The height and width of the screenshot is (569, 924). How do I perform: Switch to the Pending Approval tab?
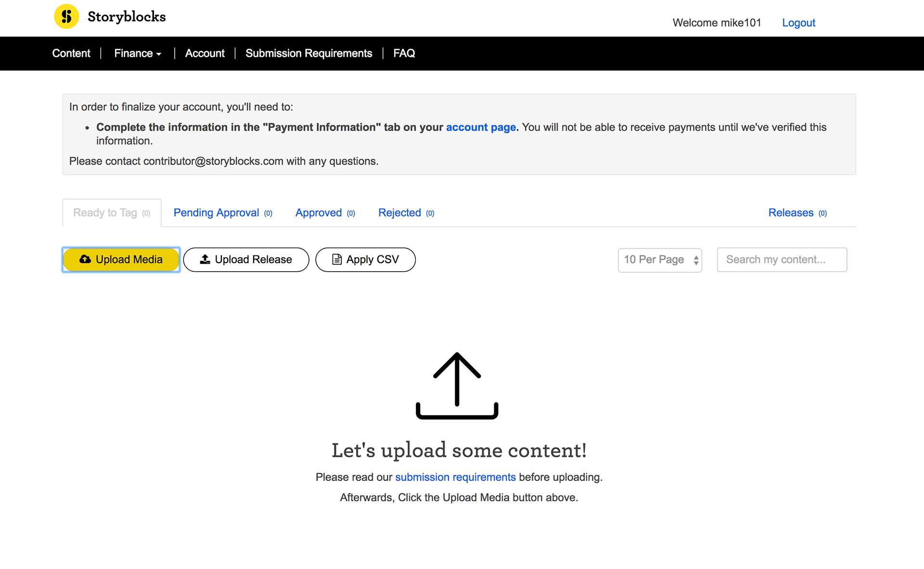point(216,213)
